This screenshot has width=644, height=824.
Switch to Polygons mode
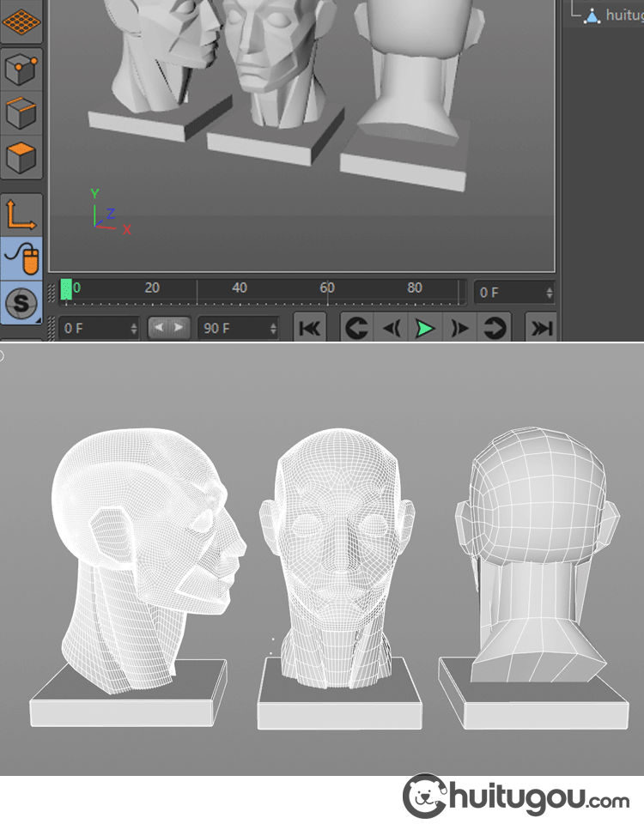click(x=21, y=158)
